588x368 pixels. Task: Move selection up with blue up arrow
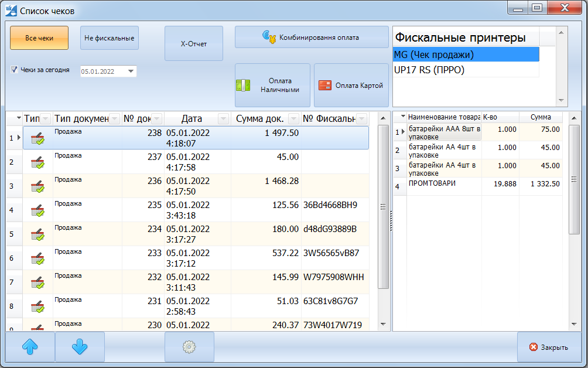pos(30,347)
